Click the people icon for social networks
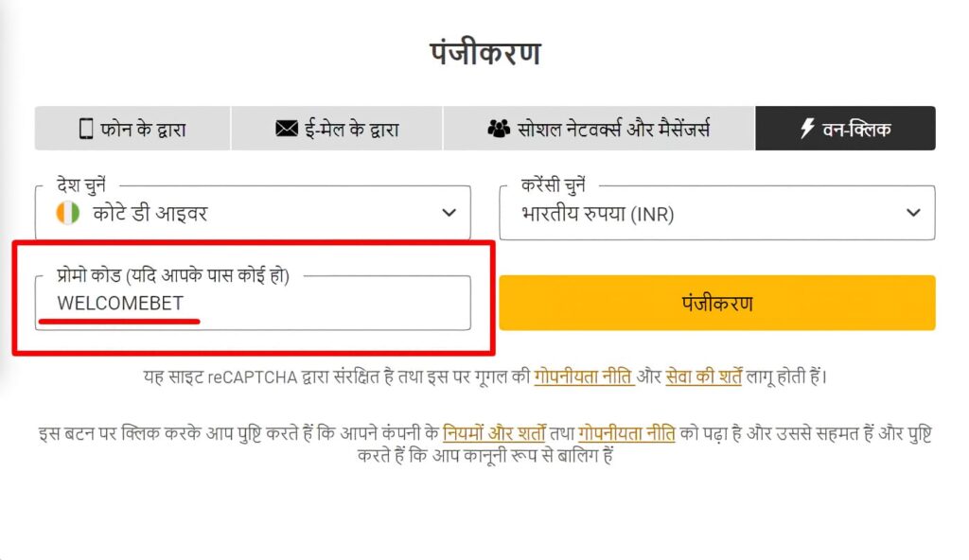Image resolution: width=969 pixels, height=560 pixels. 499,129
